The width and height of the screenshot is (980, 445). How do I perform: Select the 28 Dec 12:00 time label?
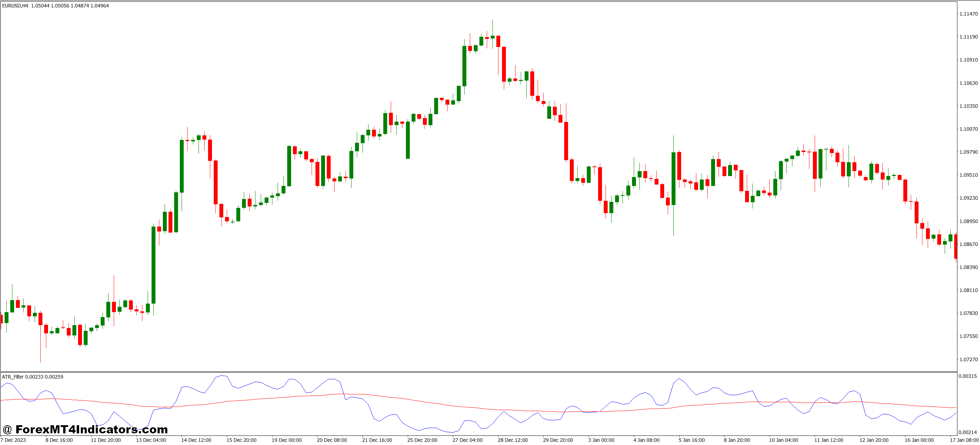tap(513, 440)
